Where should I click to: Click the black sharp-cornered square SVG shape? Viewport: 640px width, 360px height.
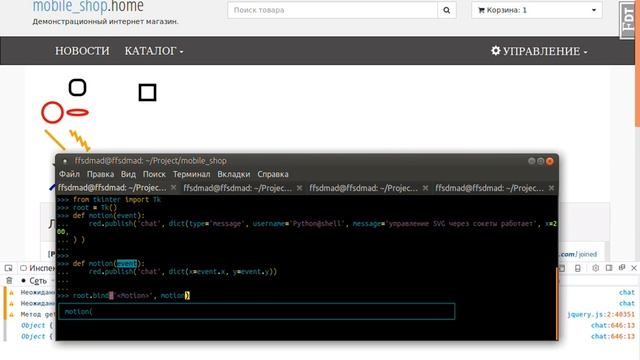point(147,93)
